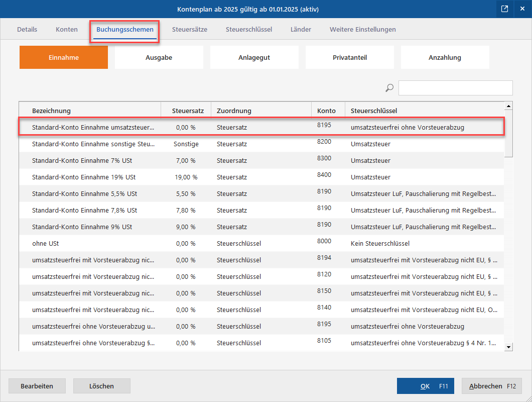Screen dimensions: 532x402
Task: Sort by Steuersatz column header
Action: [x=186, y=111]
